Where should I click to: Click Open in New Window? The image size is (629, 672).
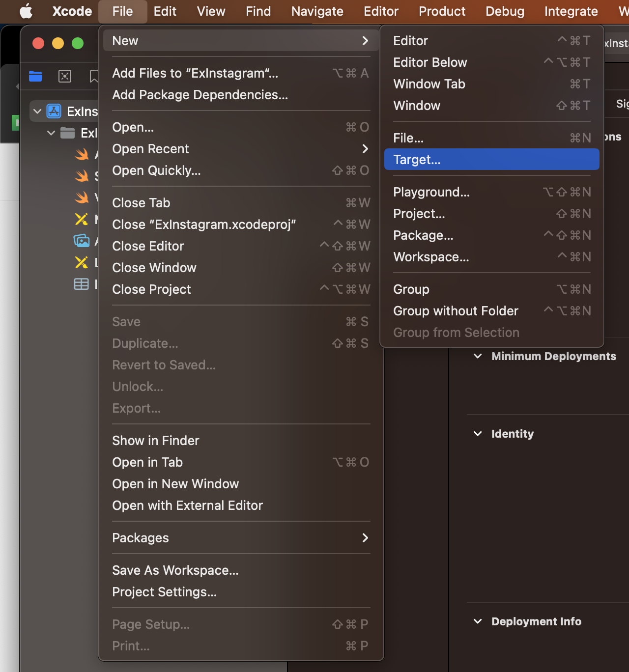pos(241,484)
